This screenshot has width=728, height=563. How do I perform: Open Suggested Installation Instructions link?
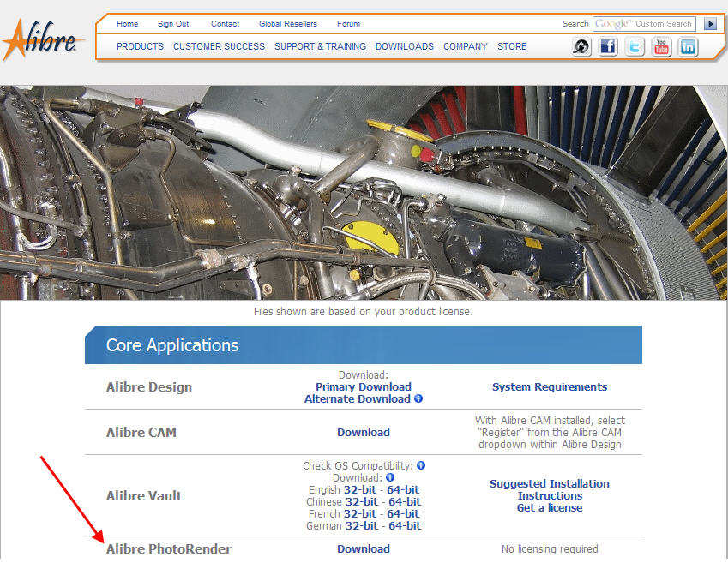[x=550, y=489]
